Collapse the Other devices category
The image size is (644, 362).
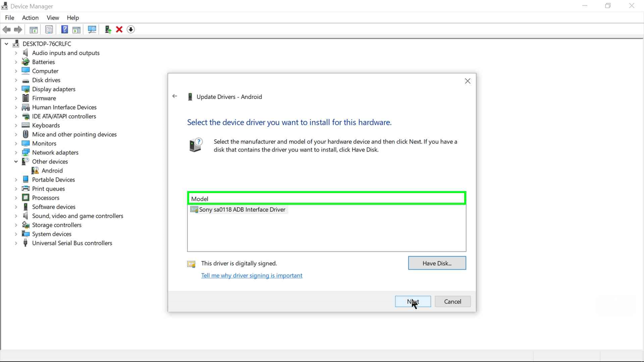16,161
